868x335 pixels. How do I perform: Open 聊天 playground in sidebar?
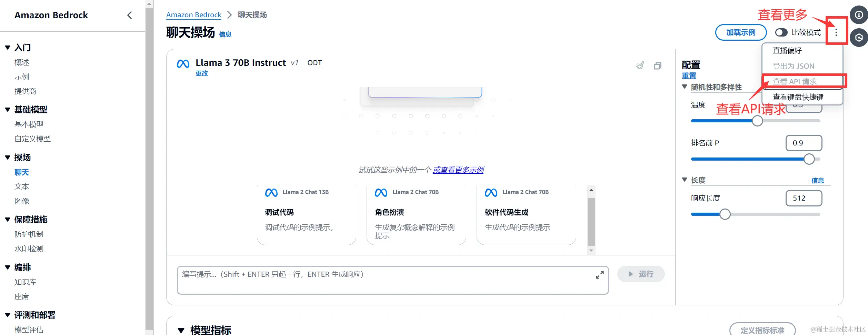(x=22, y=172)
